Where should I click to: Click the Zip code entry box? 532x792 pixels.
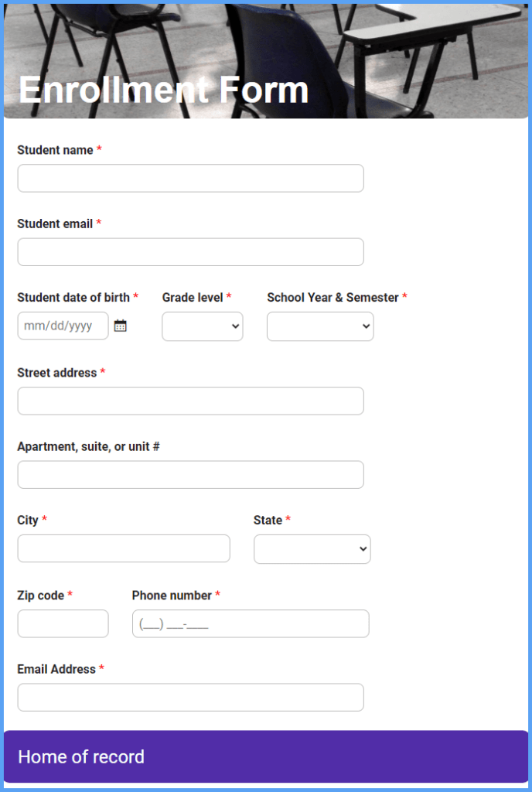point(63,623)
